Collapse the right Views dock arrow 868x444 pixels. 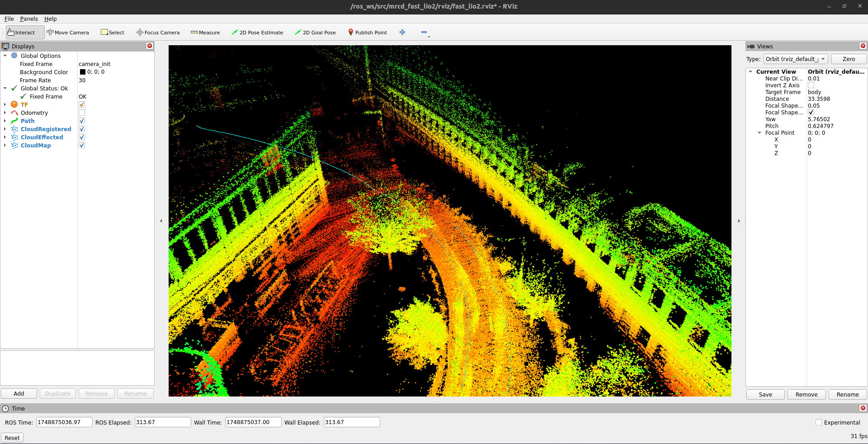(739, 221)
